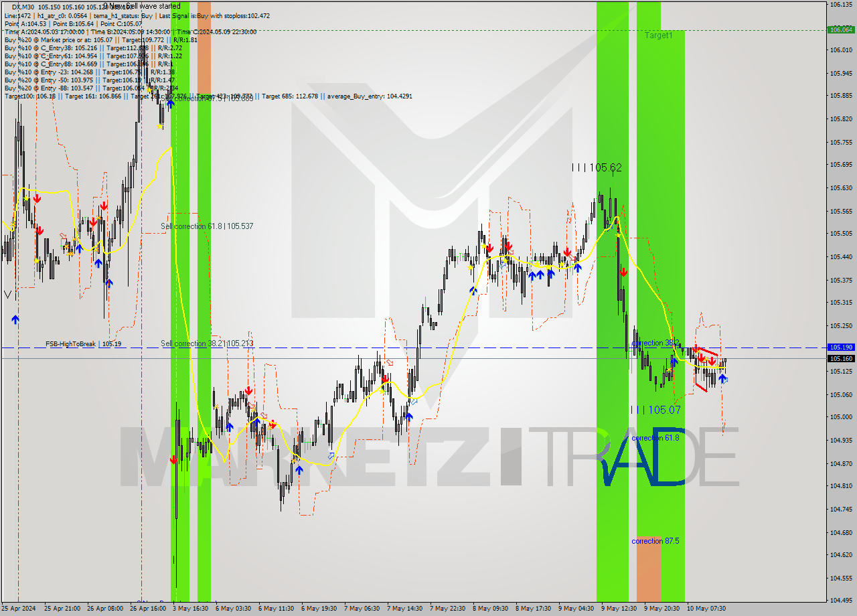Select the '7 May 14:30' time axis label
Viewport: 857px width, 616px height.
pyautogui.click(x=405, y=609)
